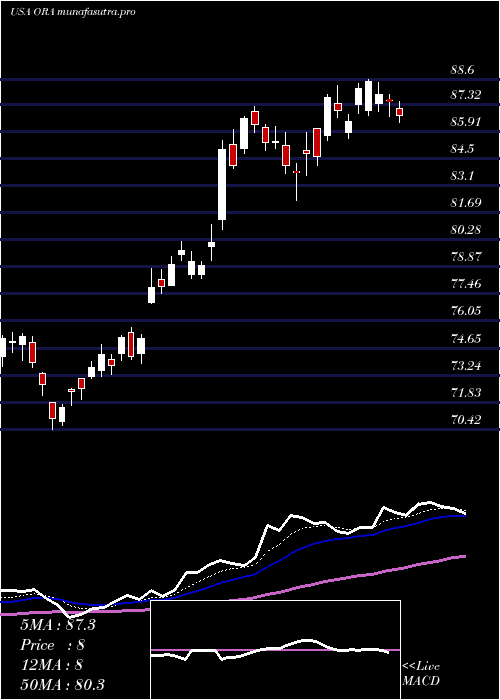500x700 pixels.
Task: Click the 74.65 price axis label
Action: (x=465, y=339)
